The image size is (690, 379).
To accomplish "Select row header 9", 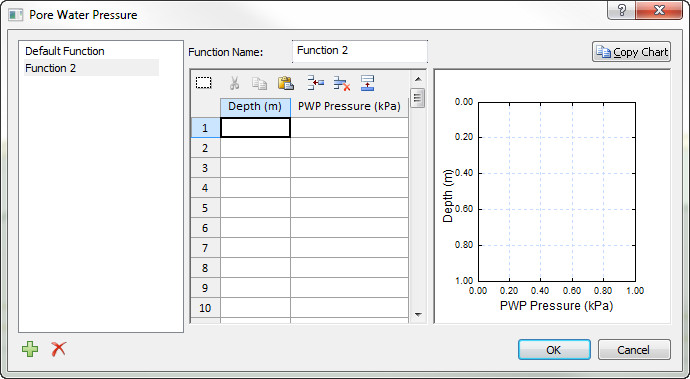I will [205, 288].
